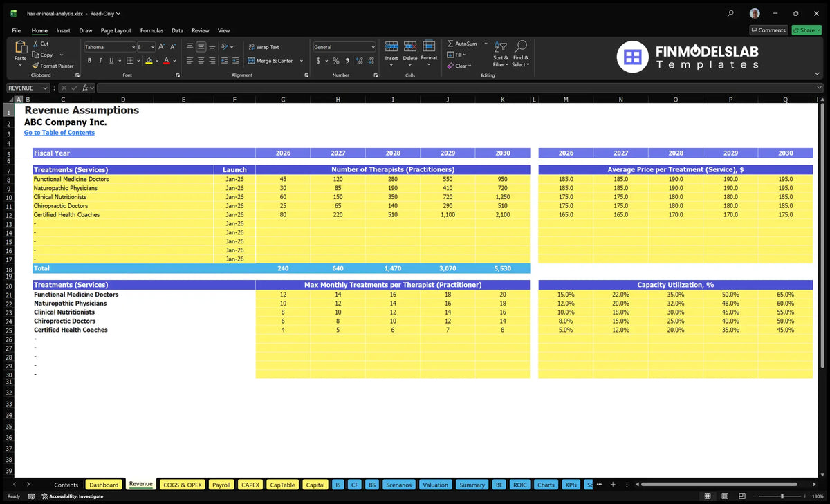830x504 pixels.
Task: Open the General number format dropdown
Action: pyautogui.click(x=373, y=47)
